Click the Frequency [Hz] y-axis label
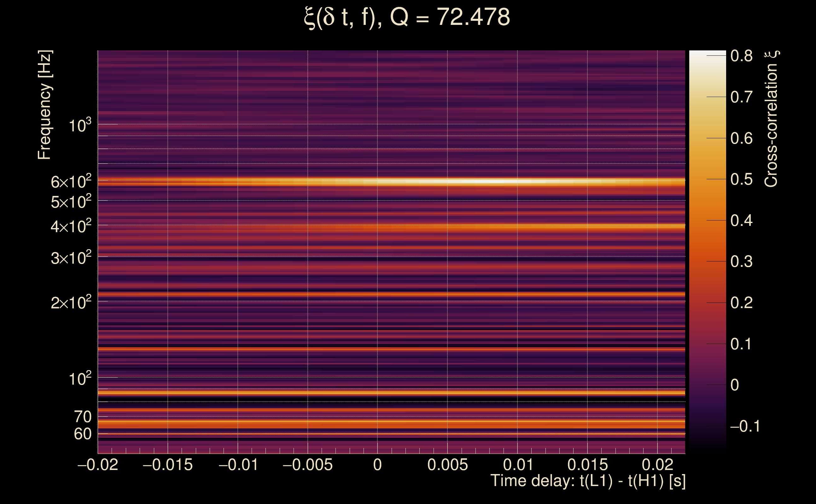Screen dimensions: 816x504 [45, 105]
